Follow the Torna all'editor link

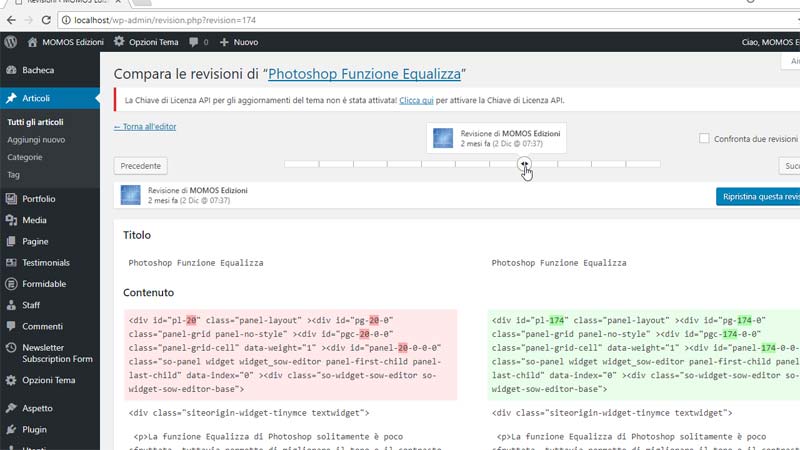(145, 127)
